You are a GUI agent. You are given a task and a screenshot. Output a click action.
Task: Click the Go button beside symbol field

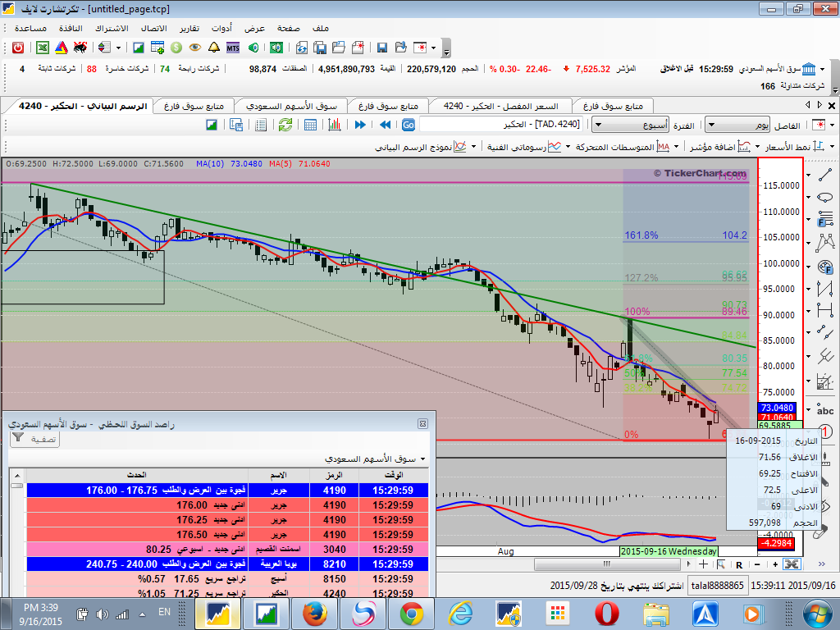(409, 125)
